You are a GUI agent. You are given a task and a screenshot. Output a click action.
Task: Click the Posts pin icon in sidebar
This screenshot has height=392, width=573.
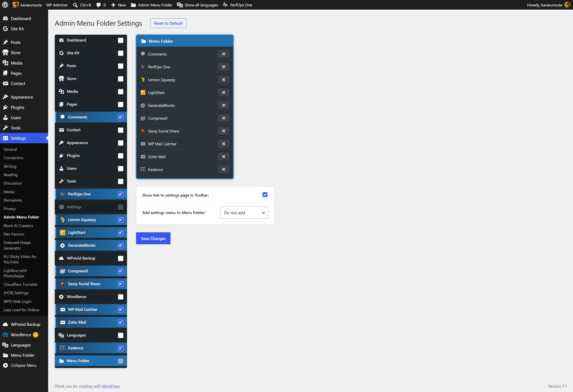pos(5,42)
